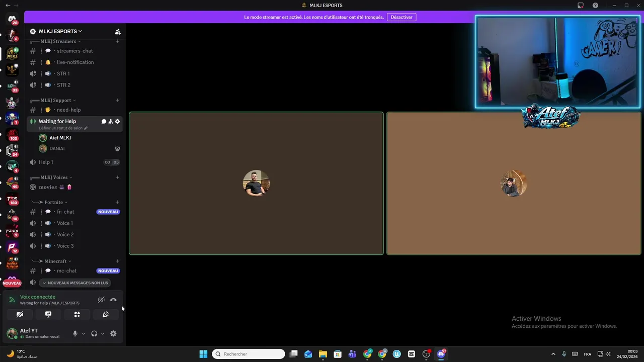Create channel in MLKJ Support category
Screen dimensions: 644x362
click(x=117, y=100)
